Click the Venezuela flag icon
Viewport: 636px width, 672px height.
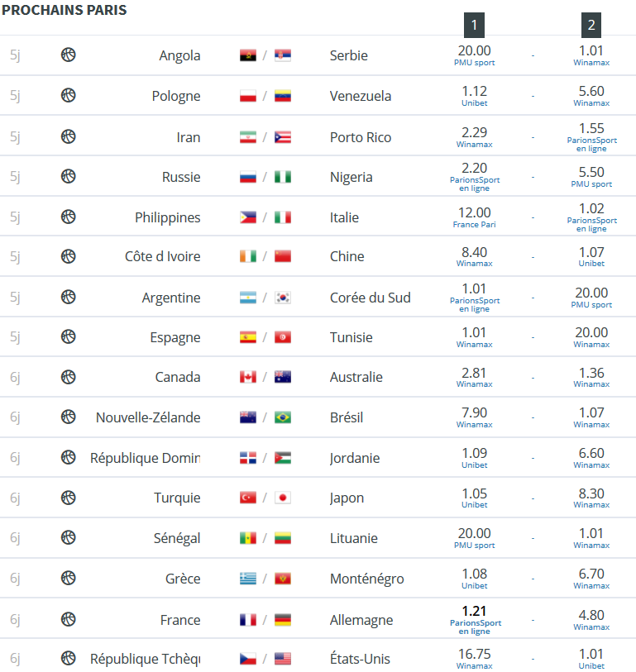(x=283, y=96)
